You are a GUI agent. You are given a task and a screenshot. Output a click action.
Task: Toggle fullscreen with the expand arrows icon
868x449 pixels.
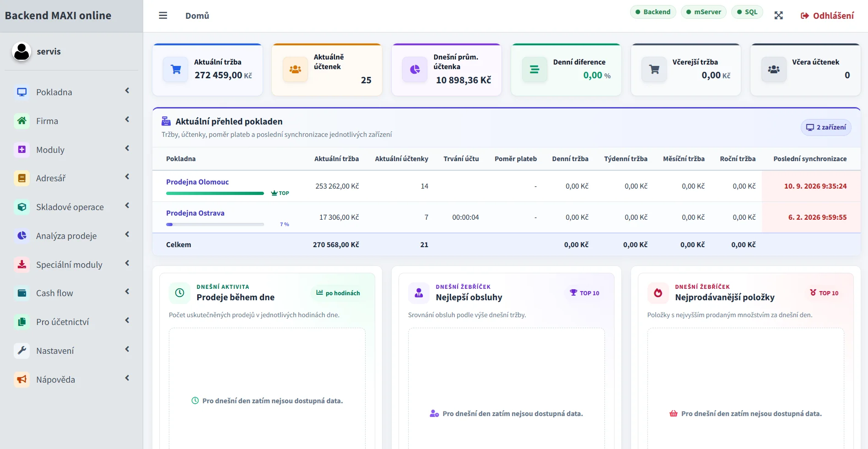pos(778,16)
